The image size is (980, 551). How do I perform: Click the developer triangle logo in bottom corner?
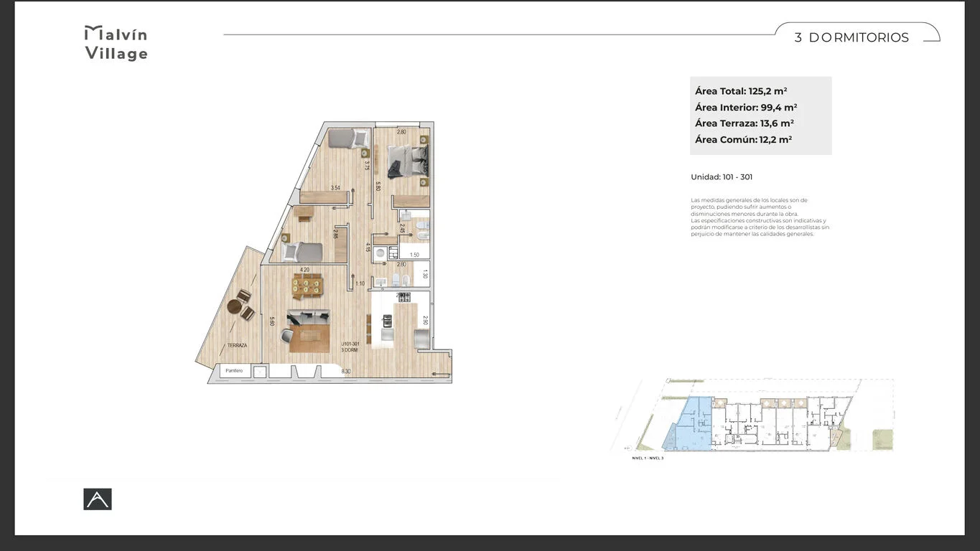tap(98, 499)
